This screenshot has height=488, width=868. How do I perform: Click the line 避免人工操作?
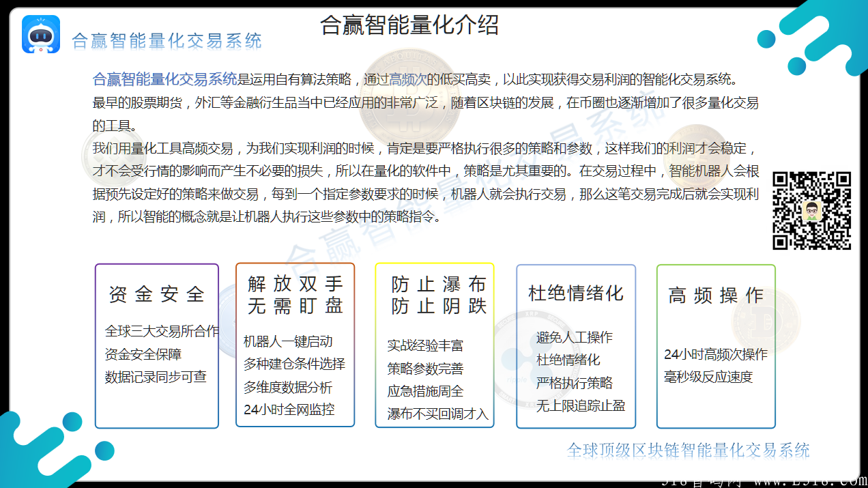coord(575,337)
